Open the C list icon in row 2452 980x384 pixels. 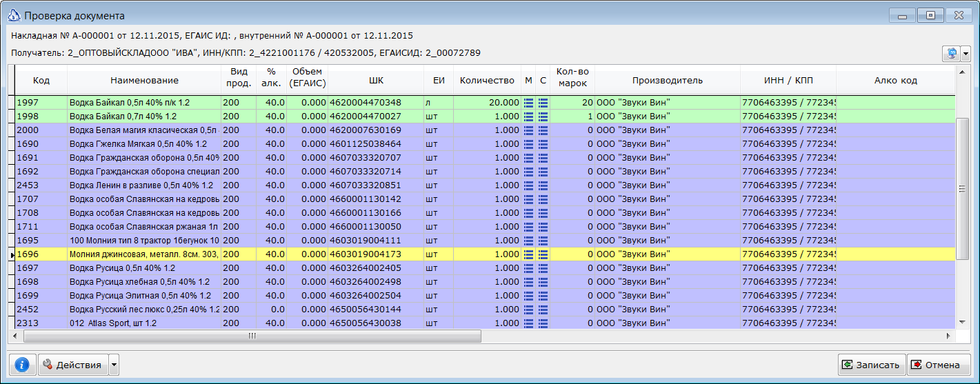[543, 309]
